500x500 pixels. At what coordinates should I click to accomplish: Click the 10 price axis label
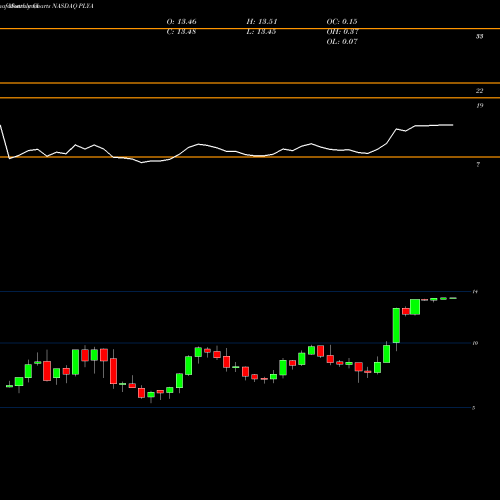(x=475, y=343)
